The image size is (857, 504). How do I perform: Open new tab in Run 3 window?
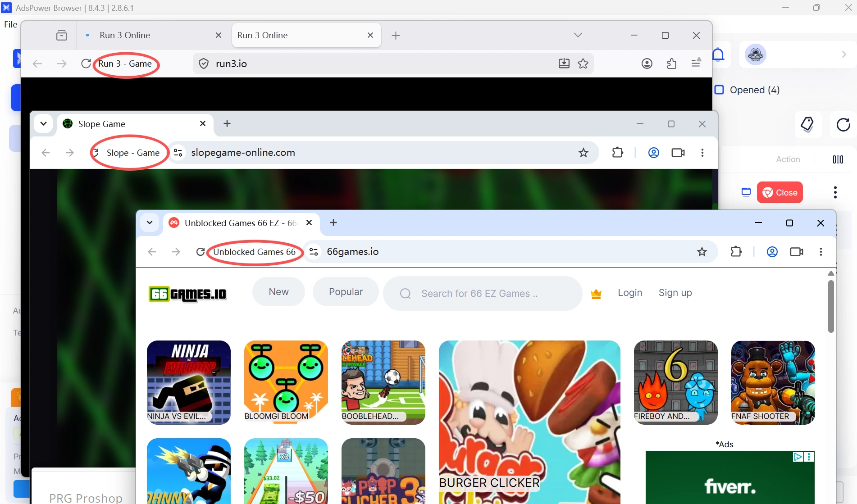coord(396,36)
